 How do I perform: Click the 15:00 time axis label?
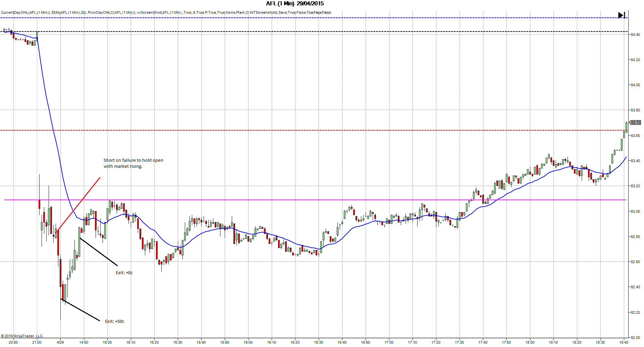tap(107, 342)
